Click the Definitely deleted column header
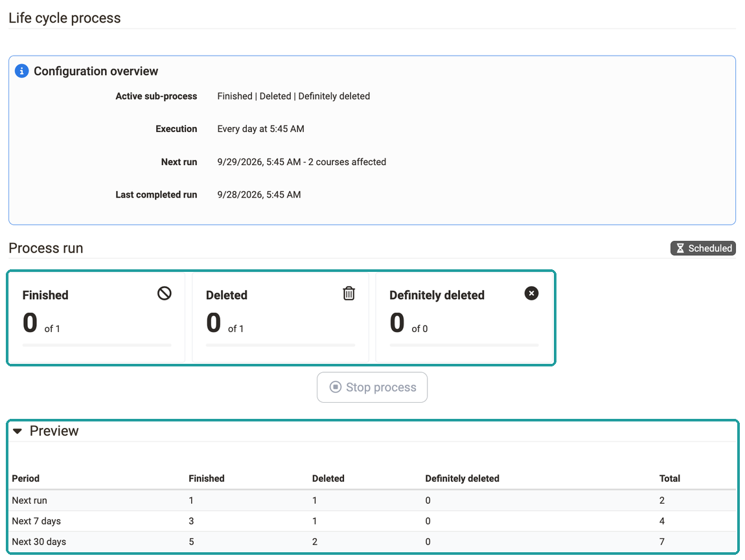Viewport: 745px width, 560px height. 463,478
